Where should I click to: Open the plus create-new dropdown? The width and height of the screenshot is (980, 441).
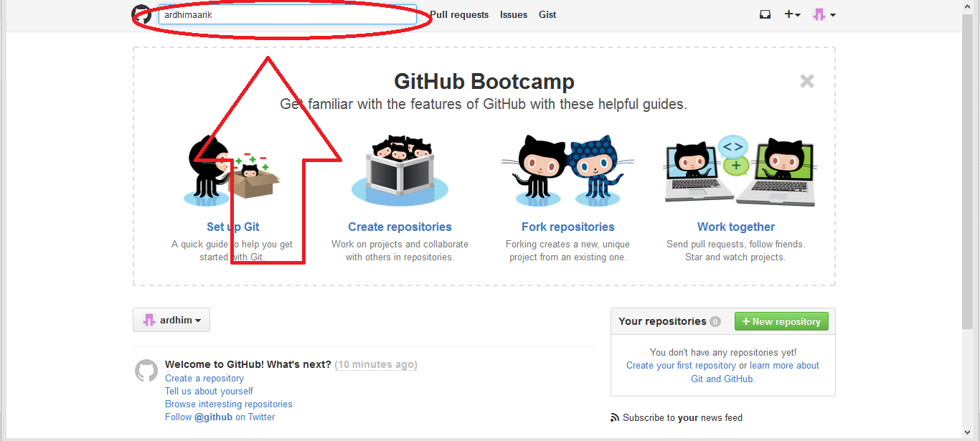[792, 14]
